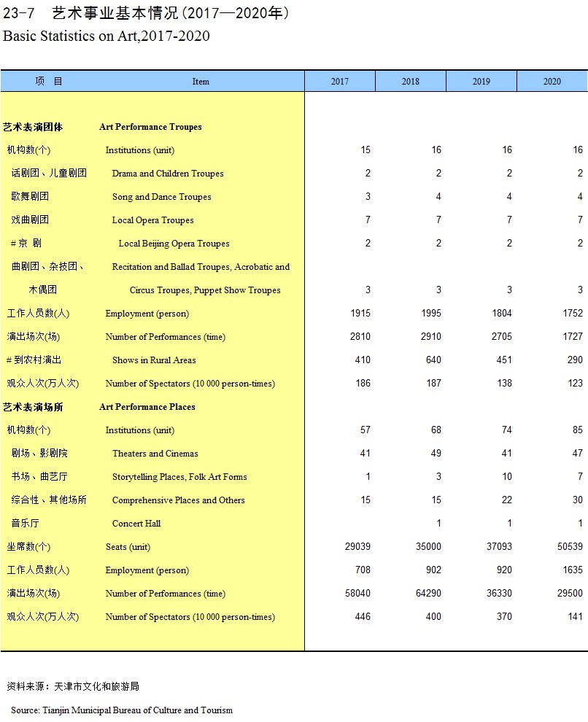Select the 2018 column header
This screenshot has height=722, width=588.
click(410, 81)
